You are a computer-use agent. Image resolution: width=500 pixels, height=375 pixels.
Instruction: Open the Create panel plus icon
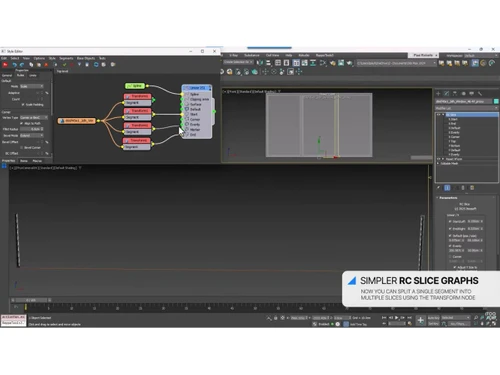(x=438, y=94)
